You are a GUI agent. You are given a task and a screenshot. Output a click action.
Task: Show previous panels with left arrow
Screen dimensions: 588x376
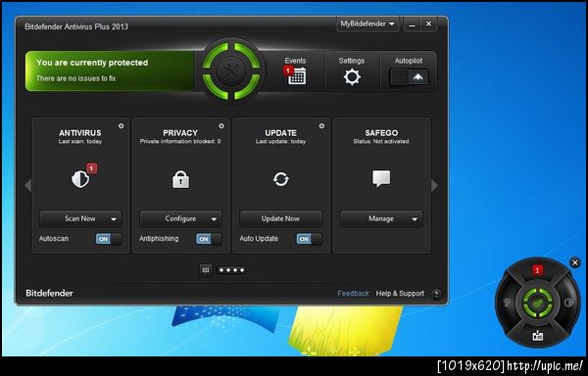click(x=27, y=185)
